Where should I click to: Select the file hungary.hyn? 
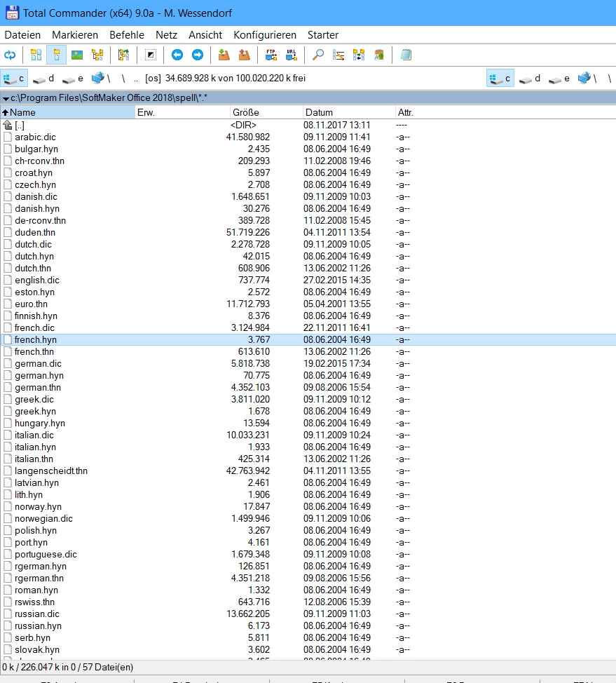(x=40, y=424)
